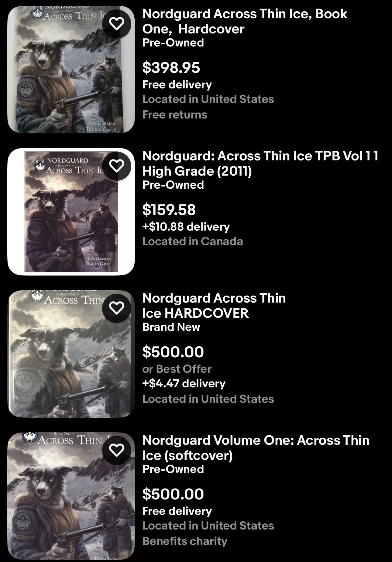Save the Brand New HARDCOVER listing via the heart
The height and width of the screenshot is (562, 392).
(x=117, y=308)
